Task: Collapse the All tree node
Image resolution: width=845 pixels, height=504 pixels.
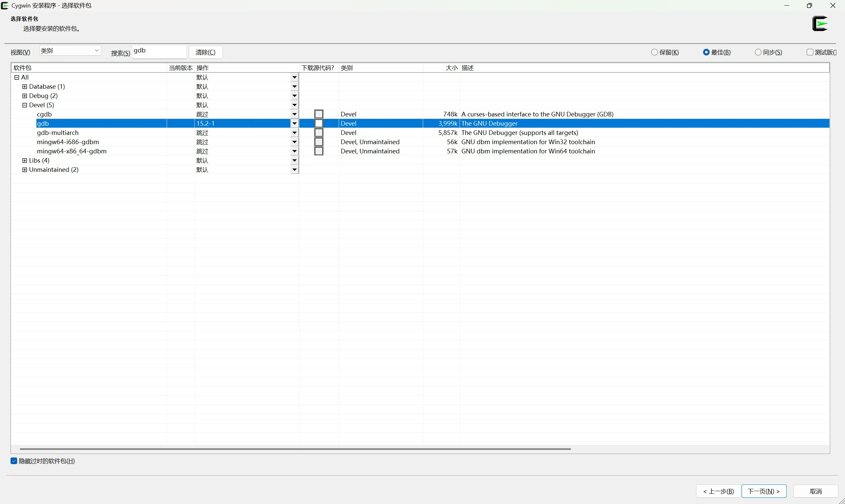Action: (17, 78)
